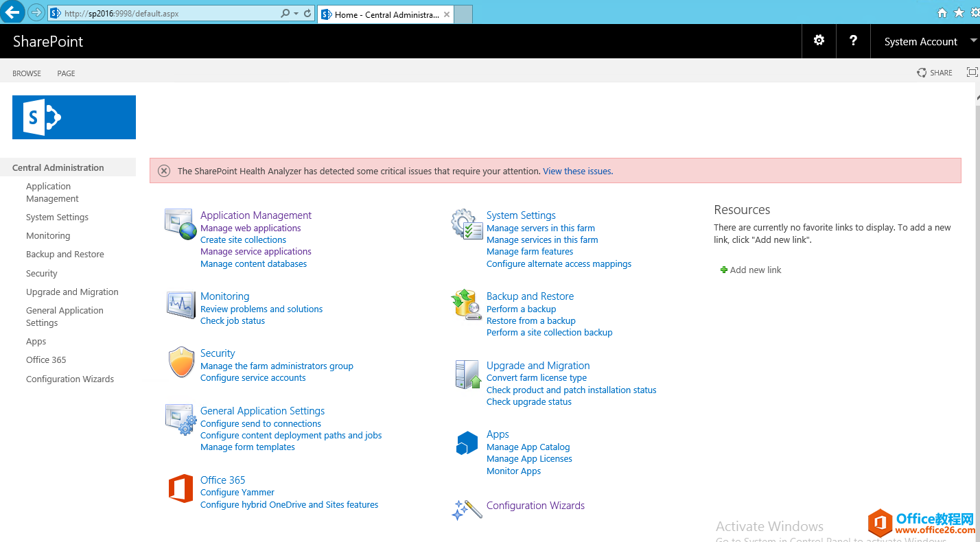This screenshot has width=980, height=542.
Task: Click the Monitoring chart icon
Action: coord(181,305)
